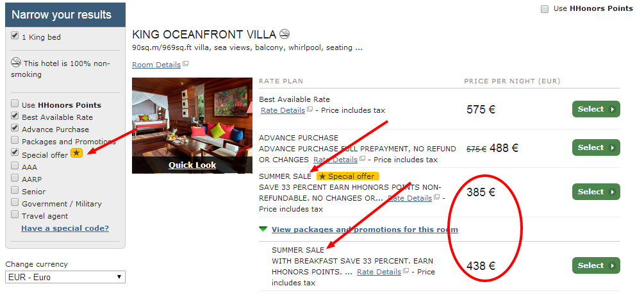Click the non-smoking icon beside villa title

(285, 34)
